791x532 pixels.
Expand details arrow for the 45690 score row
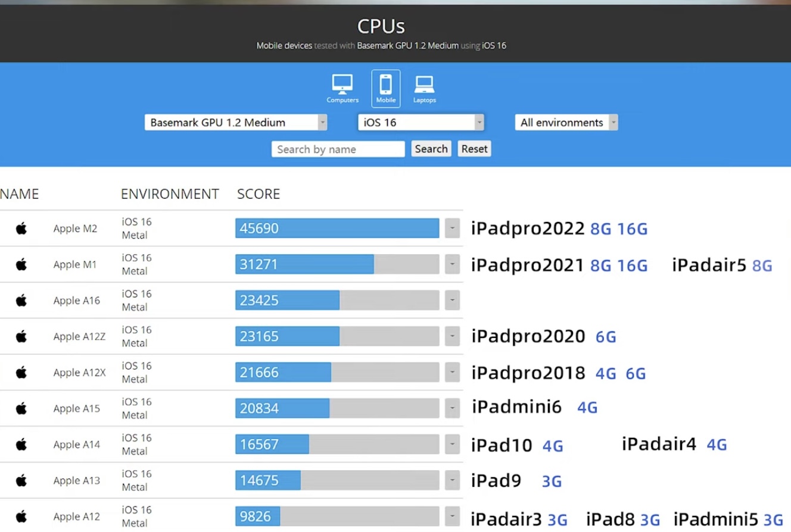[x=452, y=229]
